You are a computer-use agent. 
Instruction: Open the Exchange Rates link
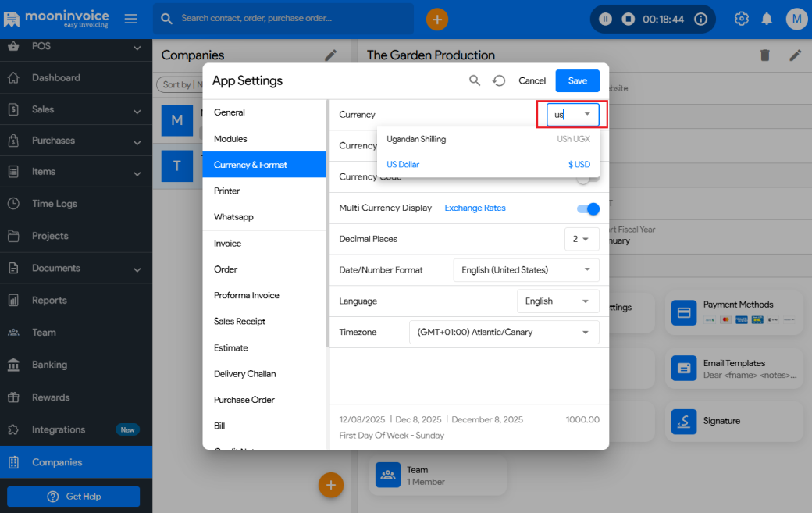point(475,208)
